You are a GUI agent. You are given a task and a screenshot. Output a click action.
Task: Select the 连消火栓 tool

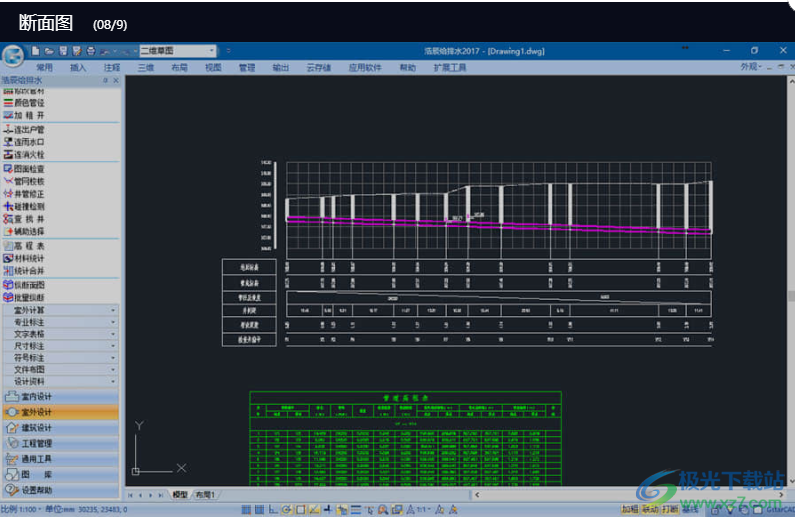[24, 155]
